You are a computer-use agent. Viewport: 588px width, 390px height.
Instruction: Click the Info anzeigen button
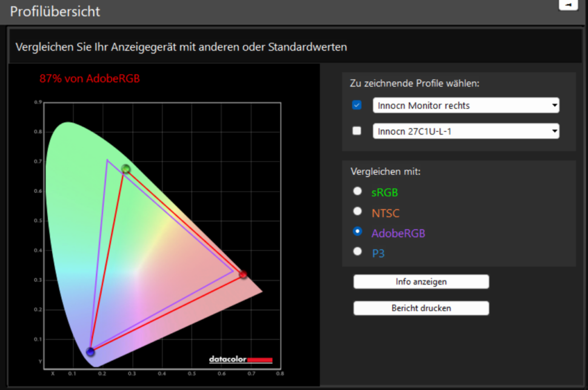point(421,282)
